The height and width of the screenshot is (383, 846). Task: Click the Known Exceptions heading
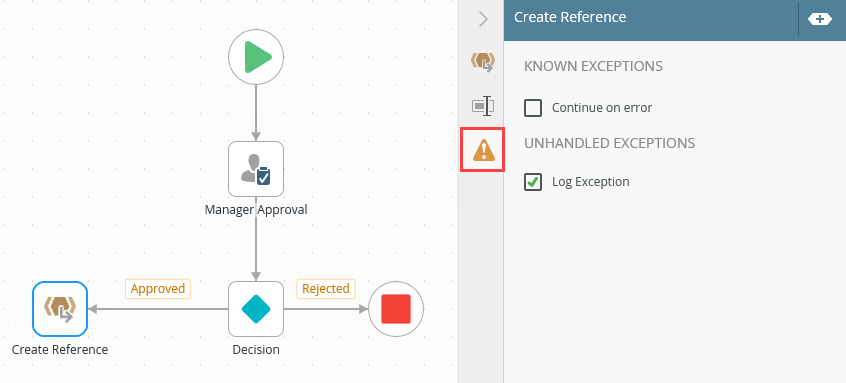point(593,66)
